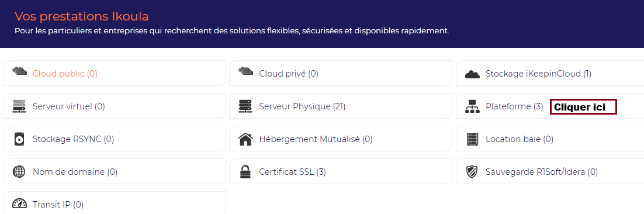Screen dimensions: 644x214
Task: Open Stockage iKeepinCloud (1) link
Action: point(538,74)
